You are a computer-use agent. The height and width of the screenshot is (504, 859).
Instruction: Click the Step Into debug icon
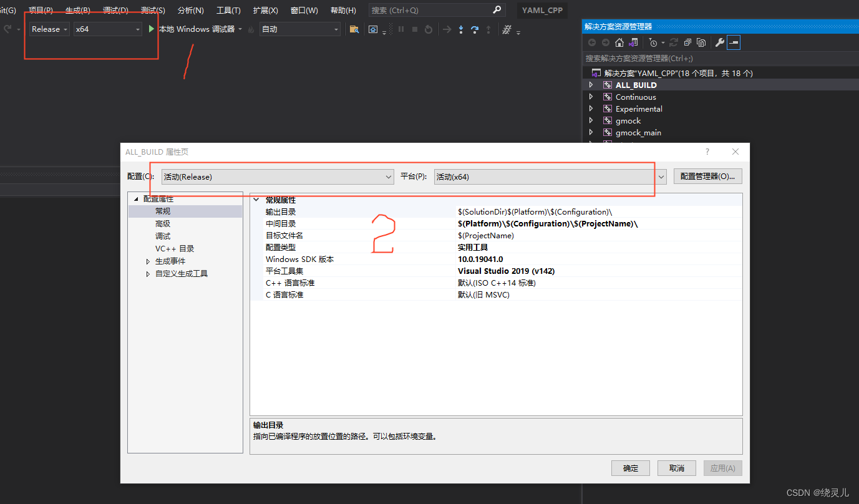(461, 29)
